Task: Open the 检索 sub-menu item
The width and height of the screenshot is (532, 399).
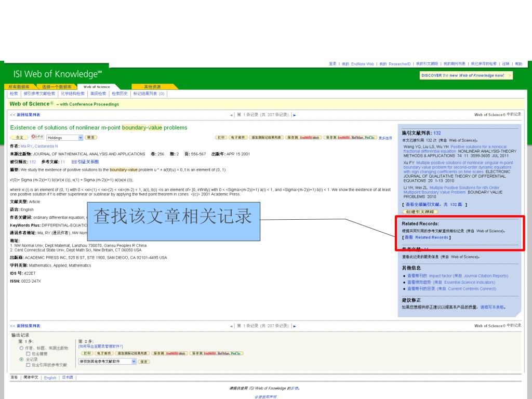Action: click(14, 94)
